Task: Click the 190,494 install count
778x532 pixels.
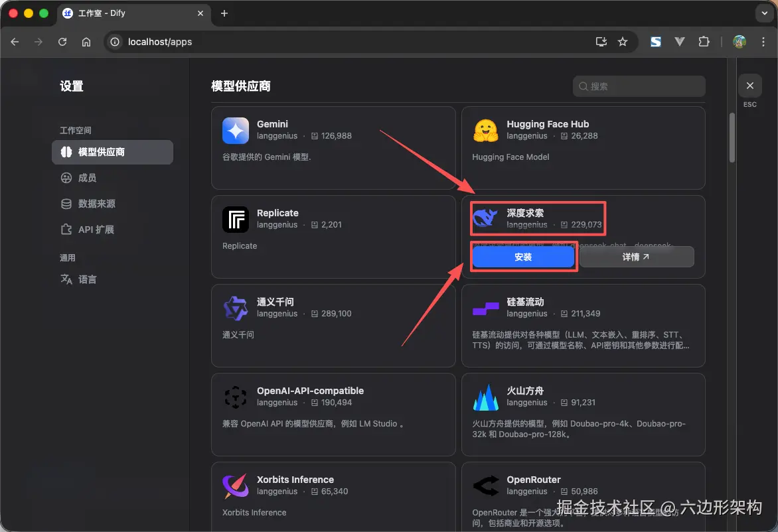Action: click(337, 403)
